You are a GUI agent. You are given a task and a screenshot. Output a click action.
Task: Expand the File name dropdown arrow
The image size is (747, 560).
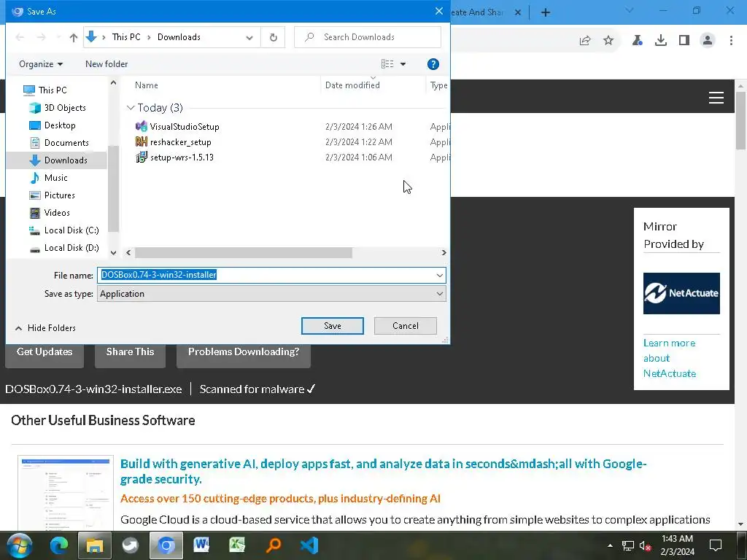pos(439,275)
